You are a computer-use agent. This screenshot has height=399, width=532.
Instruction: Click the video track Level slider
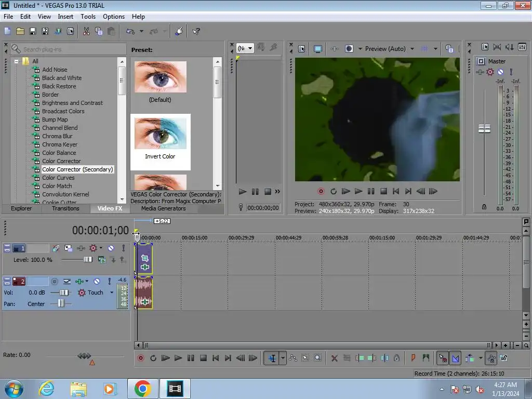click(x=87, y=260)
